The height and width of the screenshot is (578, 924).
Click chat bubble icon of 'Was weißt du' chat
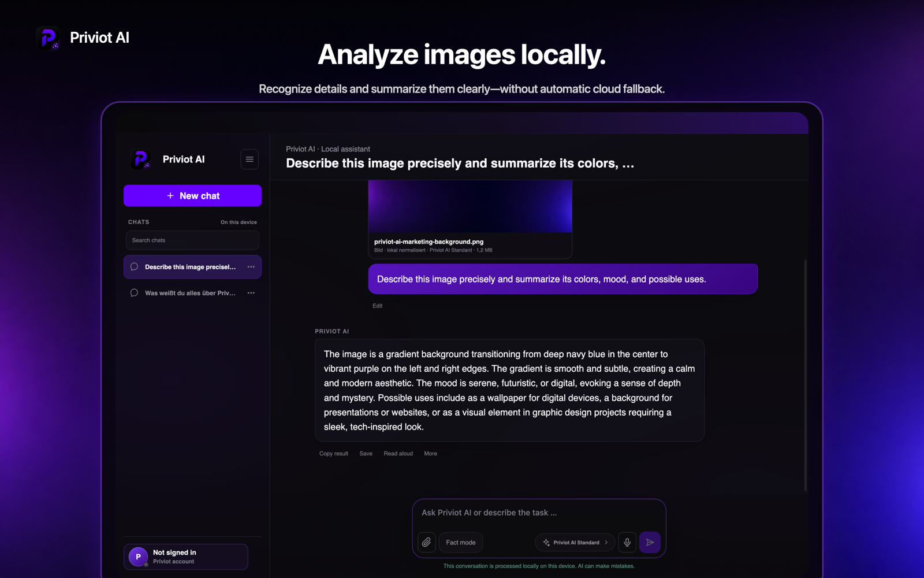tap(134, 293)
